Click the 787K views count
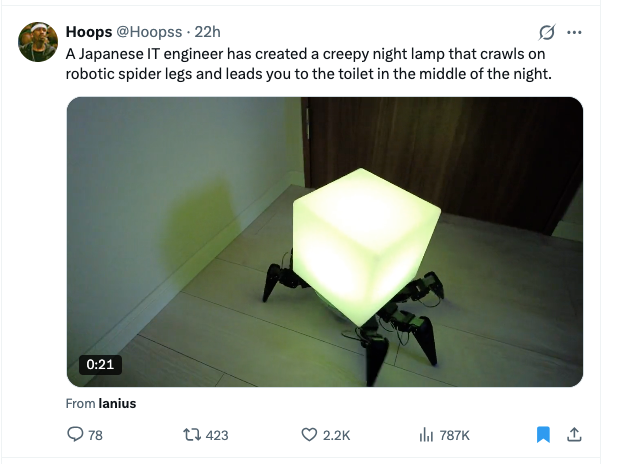 (x=455, y=435)
